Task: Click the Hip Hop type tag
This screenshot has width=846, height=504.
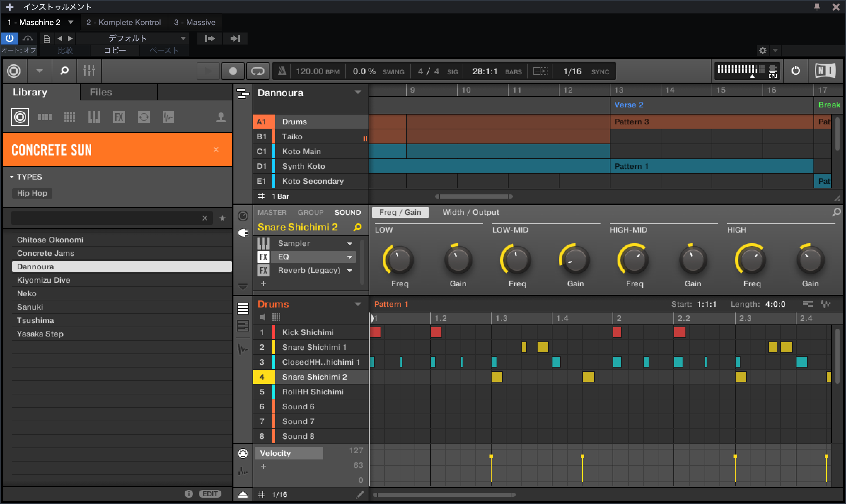Action: (32, 193)
